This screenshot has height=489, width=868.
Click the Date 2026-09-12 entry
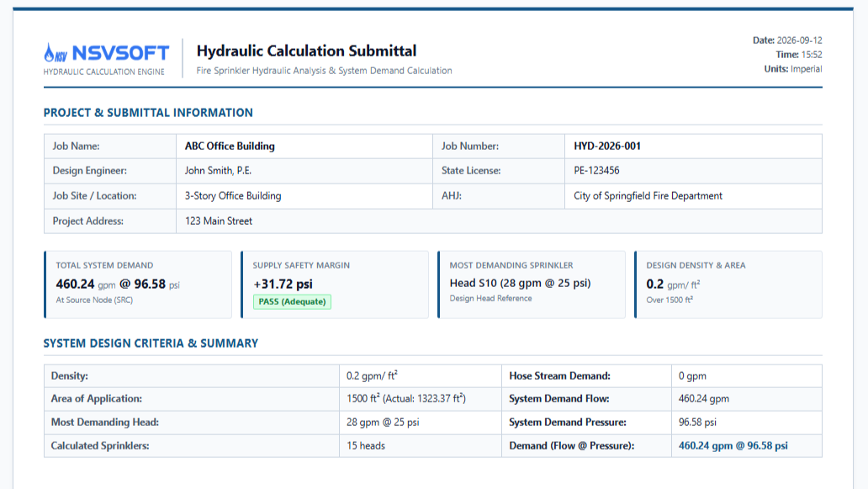coord(787,40)
